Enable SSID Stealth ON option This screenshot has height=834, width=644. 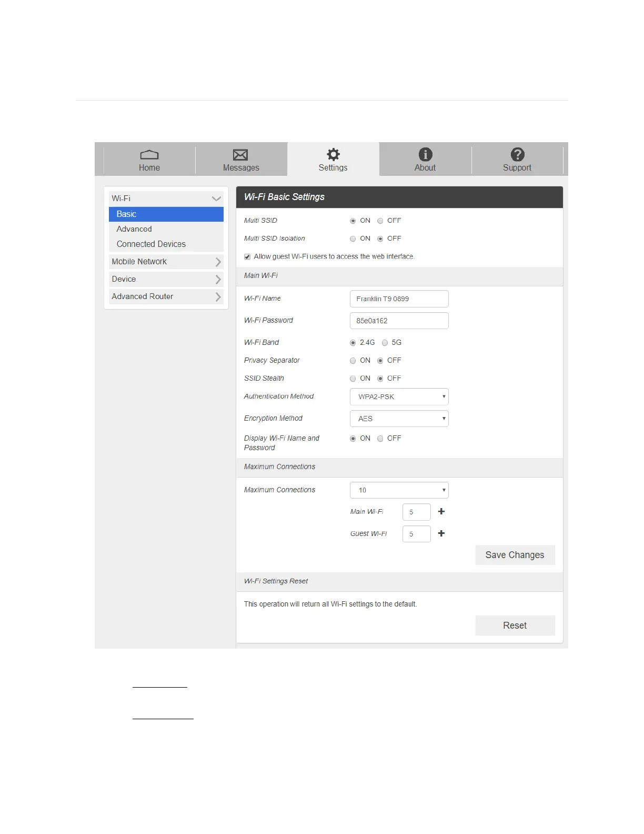click(353, 379)
